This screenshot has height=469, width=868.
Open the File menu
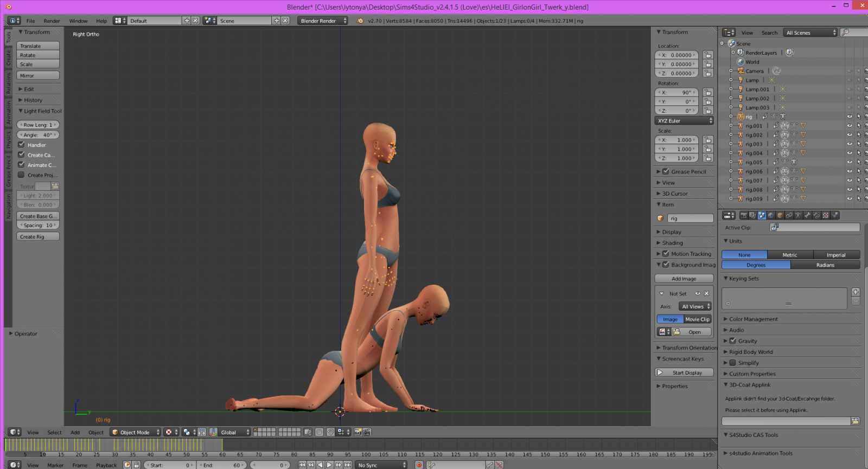point(30,21)
